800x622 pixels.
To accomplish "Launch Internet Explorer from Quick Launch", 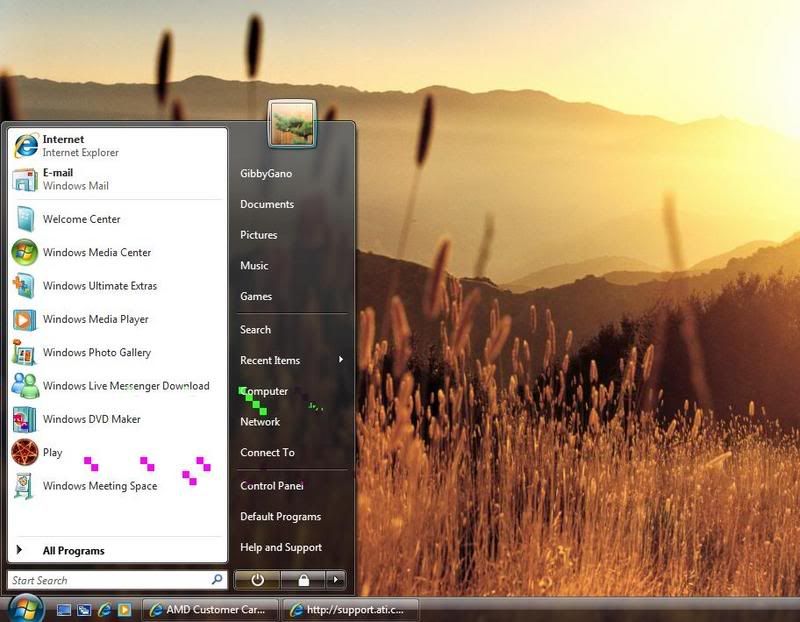I will tap(105, 610).
